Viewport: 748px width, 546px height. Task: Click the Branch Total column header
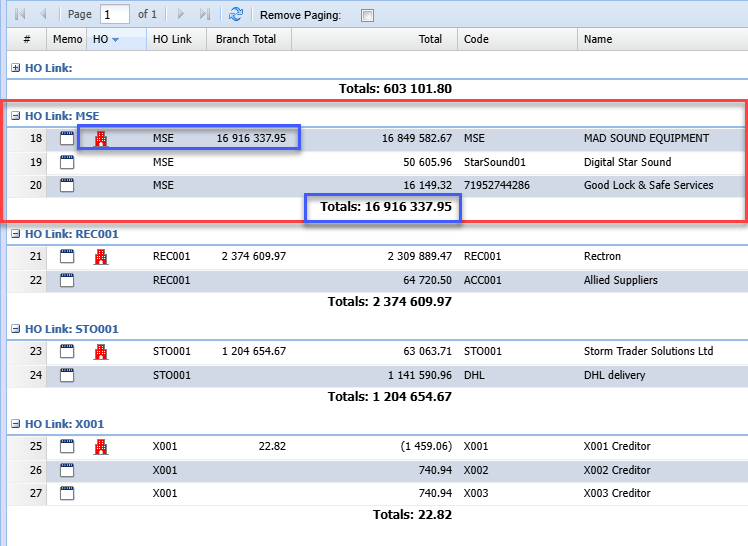pyautogui.click(x=246, y=39)
